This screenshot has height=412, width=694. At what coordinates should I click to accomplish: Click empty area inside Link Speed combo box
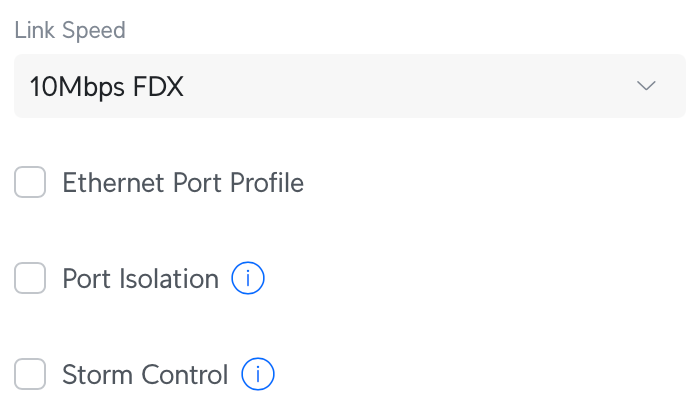(x=400, y=86)
